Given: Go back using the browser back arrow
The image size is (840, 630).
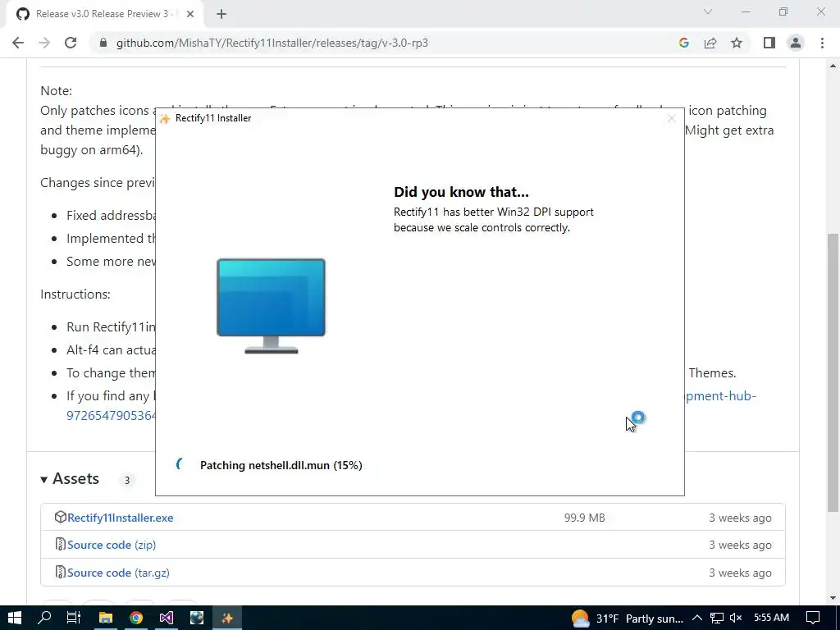Looking at the screenshot, I should [x=18, y=43].
